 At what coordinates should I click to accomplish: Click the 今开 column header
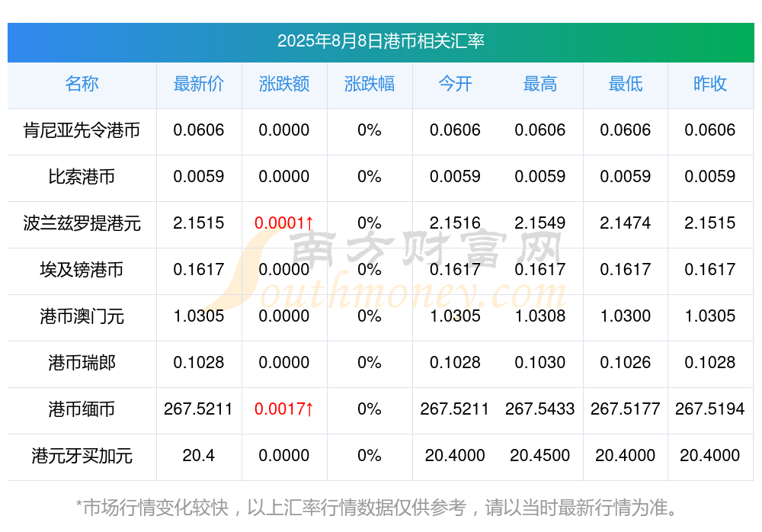click(455, 84)
